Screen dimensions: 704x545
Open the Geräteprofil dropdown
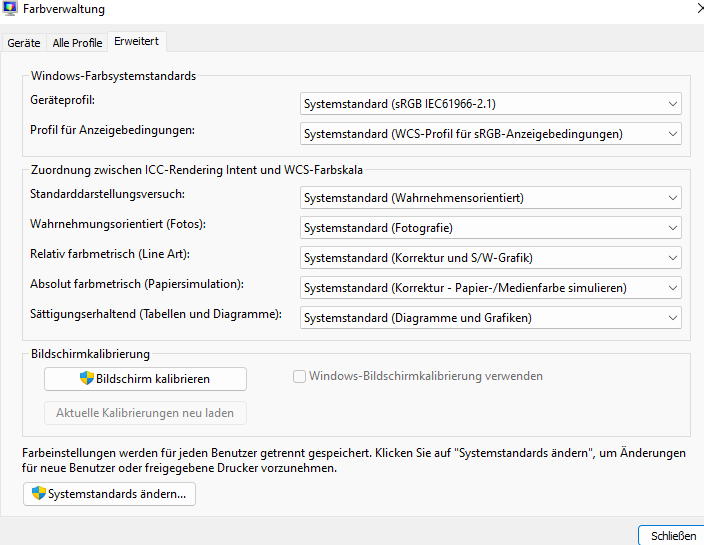point(491,104)
